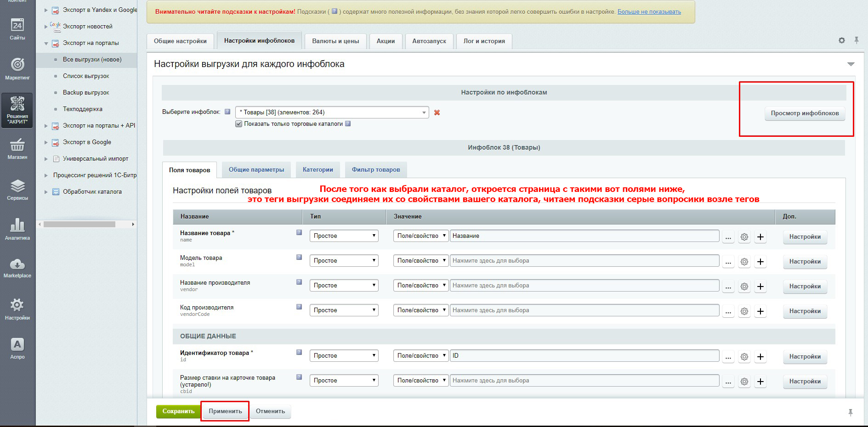This screenshot has height=427, width=868.
Task: Click the page settings gear at top right
Action: point(841,40)
